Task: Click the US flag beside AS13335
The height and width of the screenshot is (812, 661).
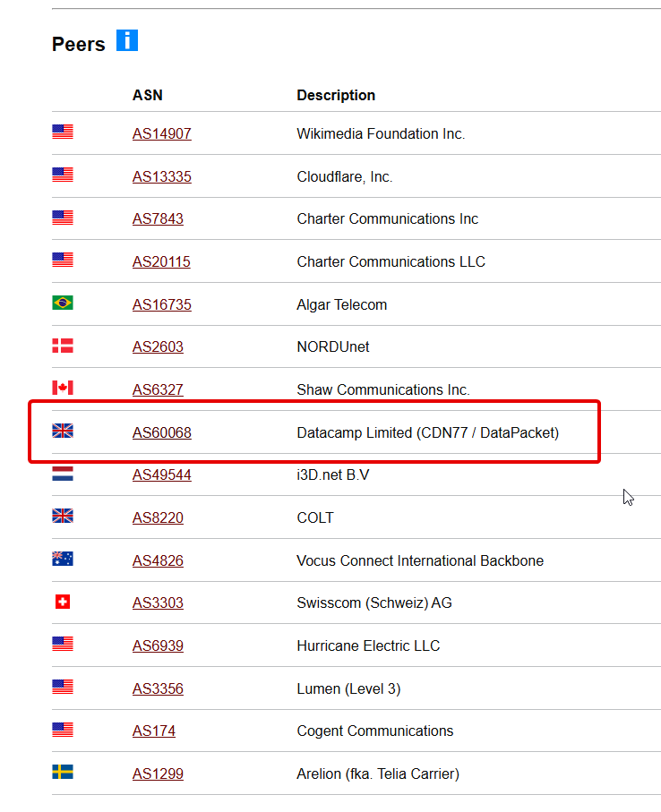Action: (63, 175)
